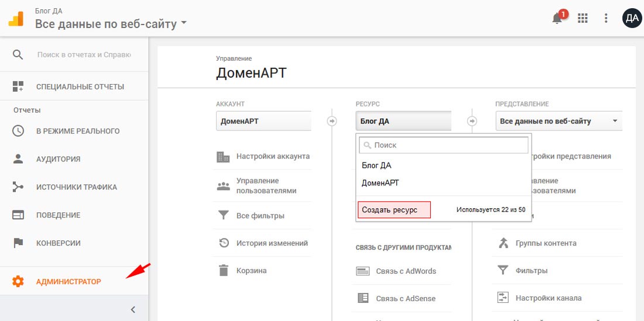The height and width of the screenshot is (321, 644).
Task: Click the Создать ресурс button
Action: tap(394, 210)
